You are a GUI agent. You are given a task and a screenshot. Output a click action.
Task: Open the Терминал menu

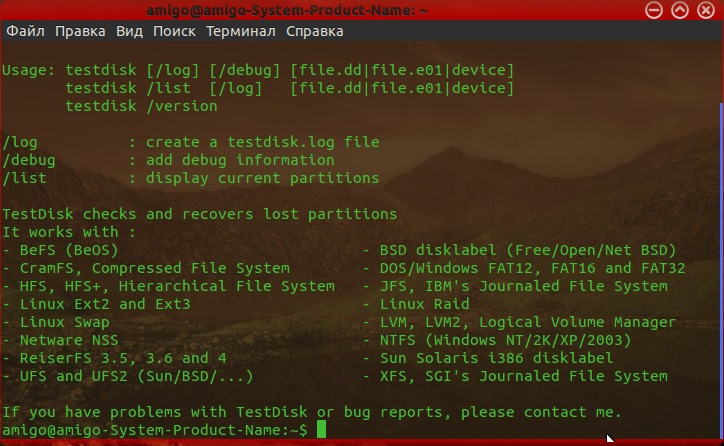pyautogui.click(x=241, y=31)
